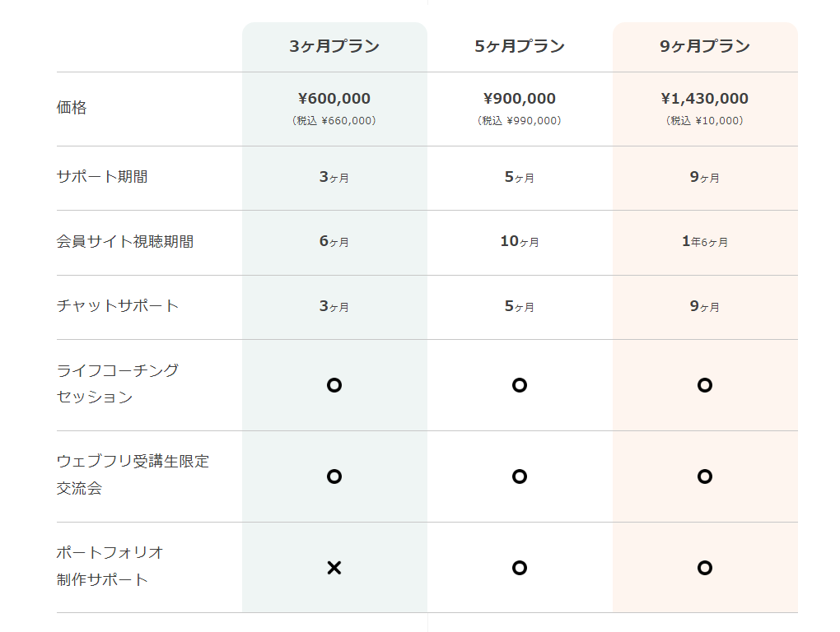Click the ¥1,430,000 price

click(705, 99)
